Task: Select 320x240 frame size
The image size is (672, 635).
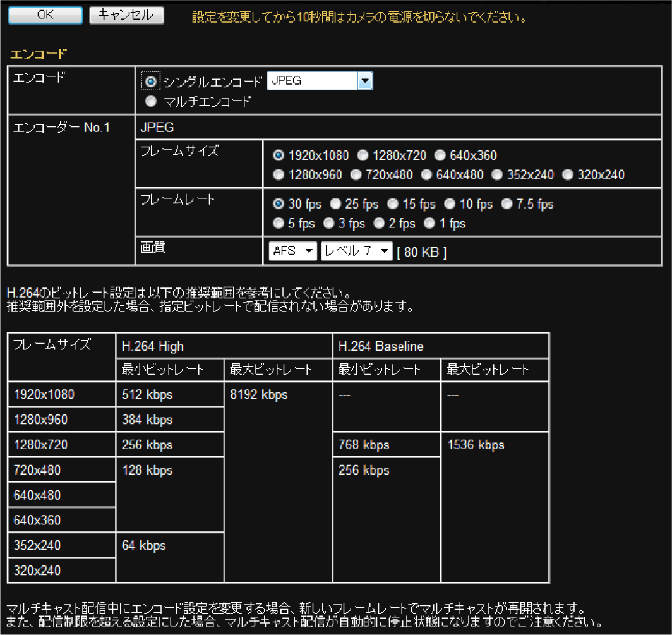Action: click(x=567, y=174)
